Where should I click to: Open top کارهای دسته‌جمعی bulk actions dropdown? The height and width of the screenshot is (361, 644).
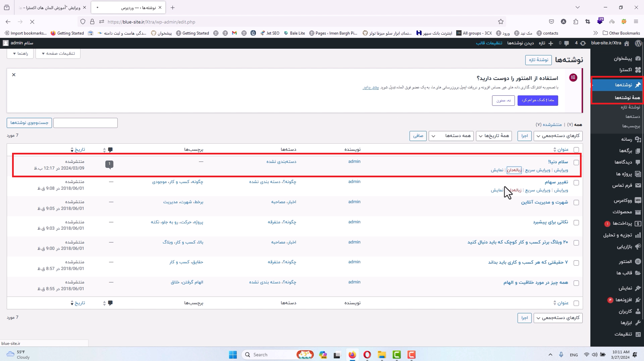pyautogui.click(x=558, y=136)
